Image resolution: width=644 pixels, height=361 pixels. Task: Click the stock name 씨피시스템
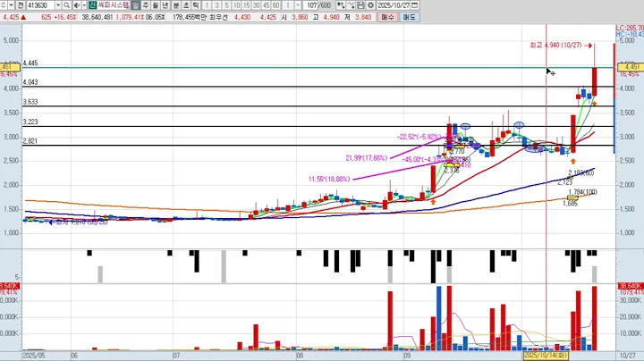pos(114,5)
